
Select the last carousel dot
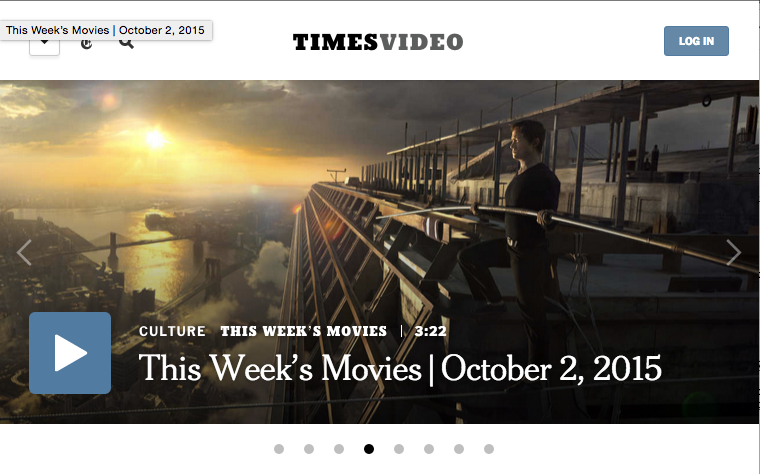point(489,449)
